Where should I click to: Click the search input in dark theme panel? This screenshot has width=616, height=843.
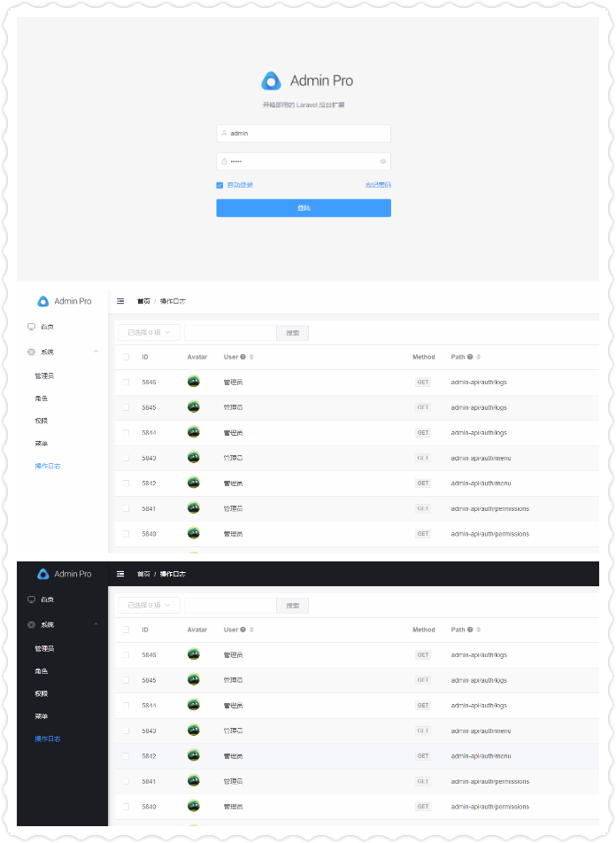pos(231,606)
